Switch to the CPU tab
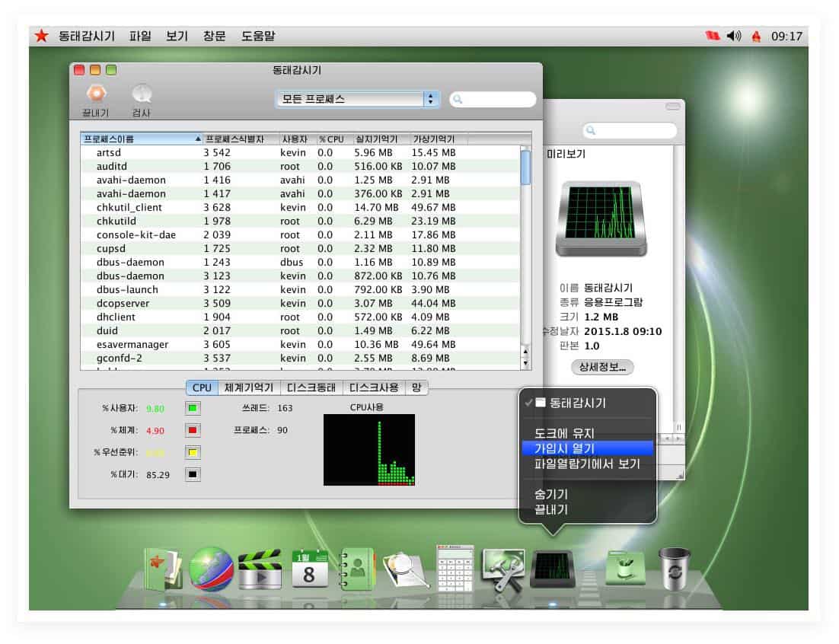 point(203,387)
